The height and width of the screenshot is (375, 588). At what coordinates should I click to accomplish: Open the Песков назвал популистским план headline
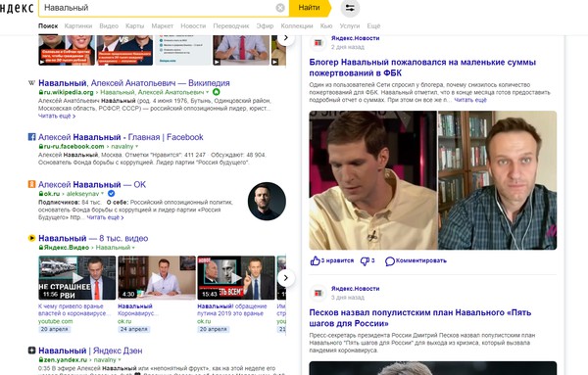420,317
